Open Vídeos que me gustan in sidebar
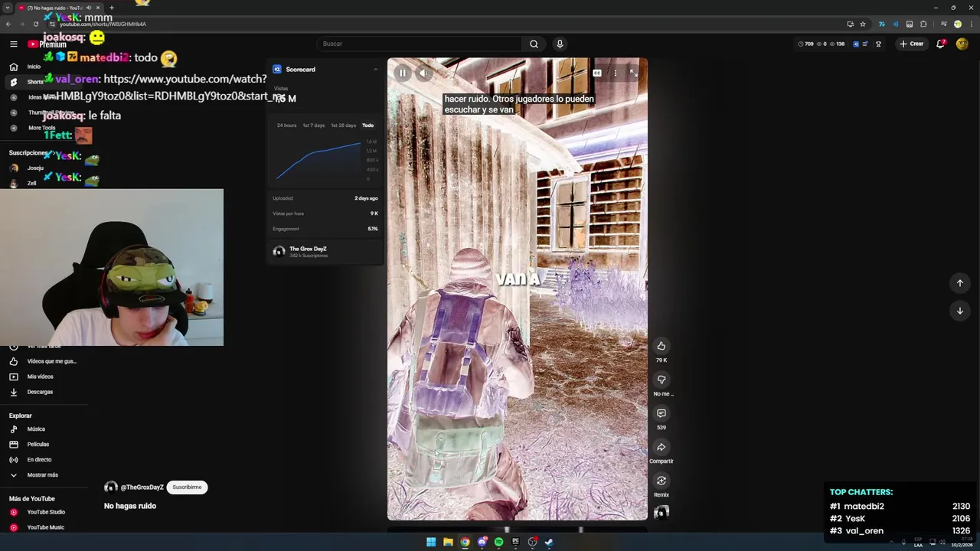Screen dimensions: 980x551 51,361
